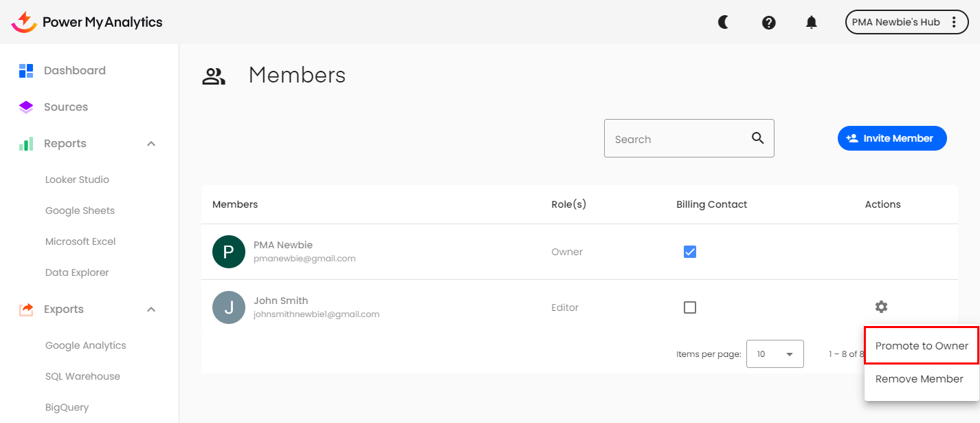Viewport: 980px width, 423px height.
Task: Uncheck PMA Newbie billing contact checkbox
Action: (x=690, y=252)
